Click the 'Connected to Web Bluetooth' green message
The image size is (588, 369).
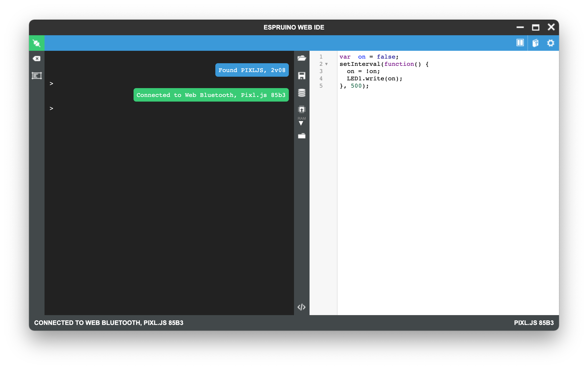click(211, 95)
